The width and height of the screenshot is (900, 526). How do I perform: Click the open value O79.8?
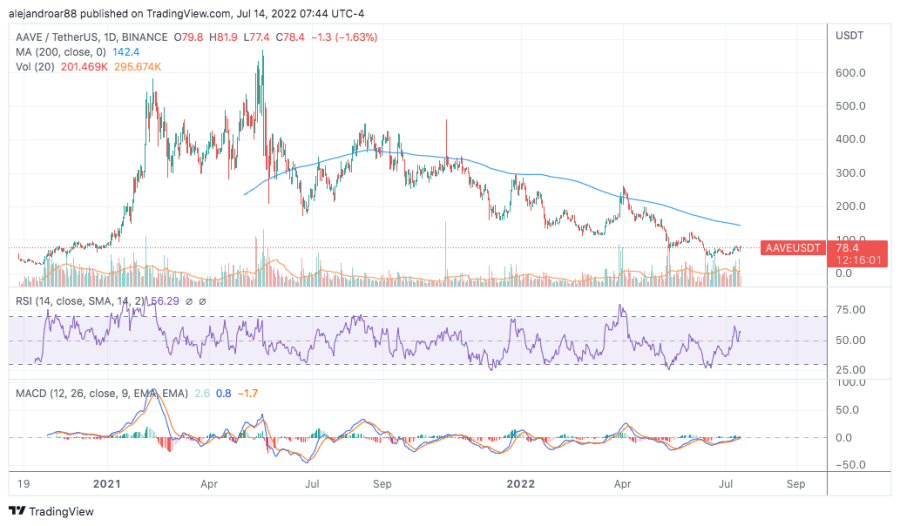[188, 37]
